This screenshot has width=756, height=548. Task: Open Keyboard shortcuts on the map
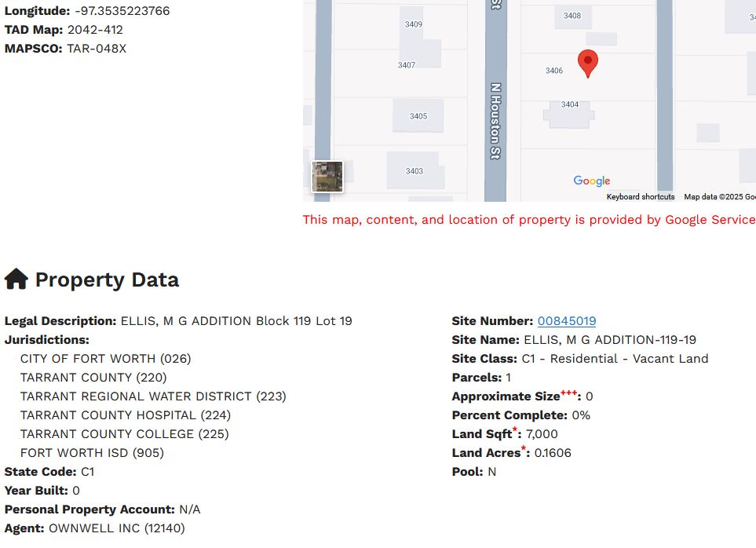640,197
